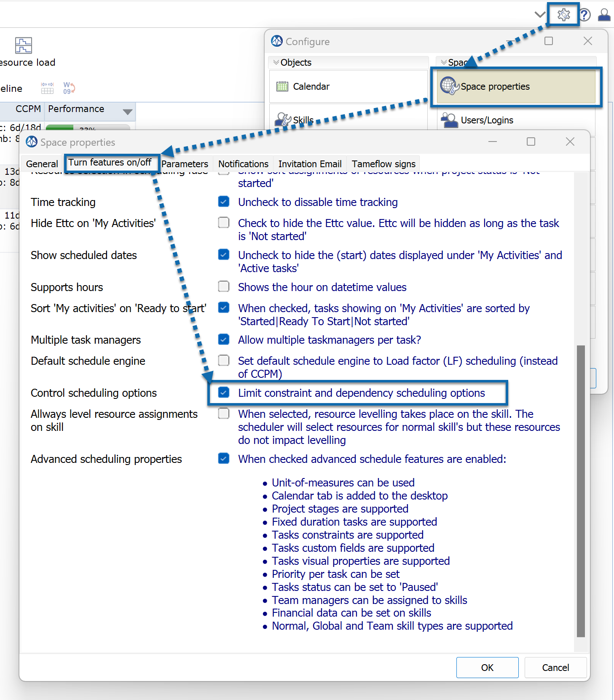The height and width of the screenshot is (700, 614).
Task: Open Skills in the Configure window
Action: tap(349, 120)
